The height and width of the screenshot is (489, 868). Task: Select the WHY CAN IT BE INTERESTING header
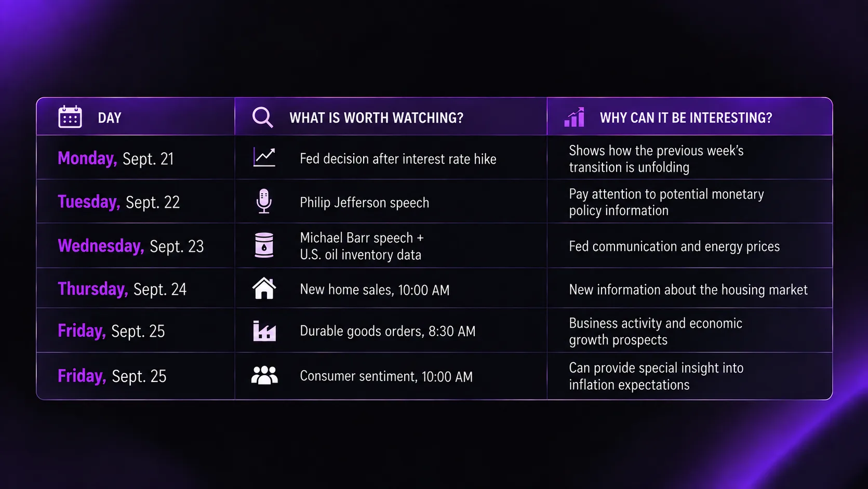point(686,118)
